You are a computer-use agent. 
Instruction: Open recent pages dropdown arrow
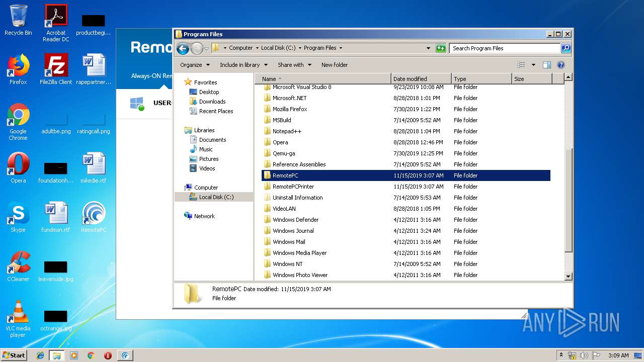click(206, 49)
